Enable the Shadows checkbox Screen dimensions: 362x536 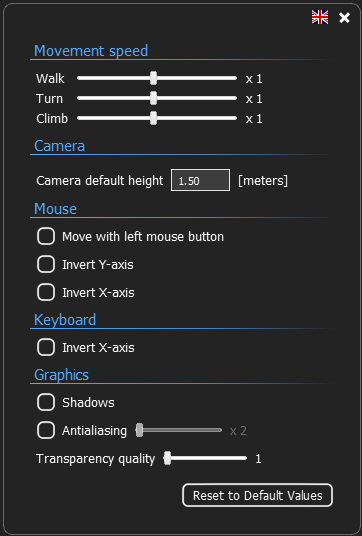pyautogui.click(x=46, y=402)
